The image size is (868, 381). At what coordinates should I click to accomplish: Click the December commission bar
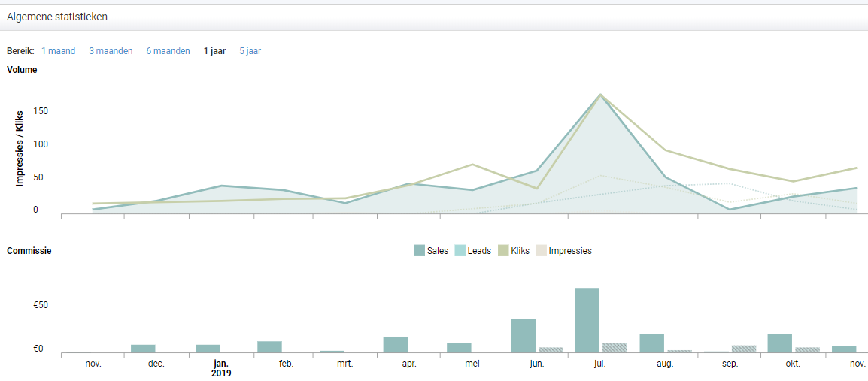(143, 349)
